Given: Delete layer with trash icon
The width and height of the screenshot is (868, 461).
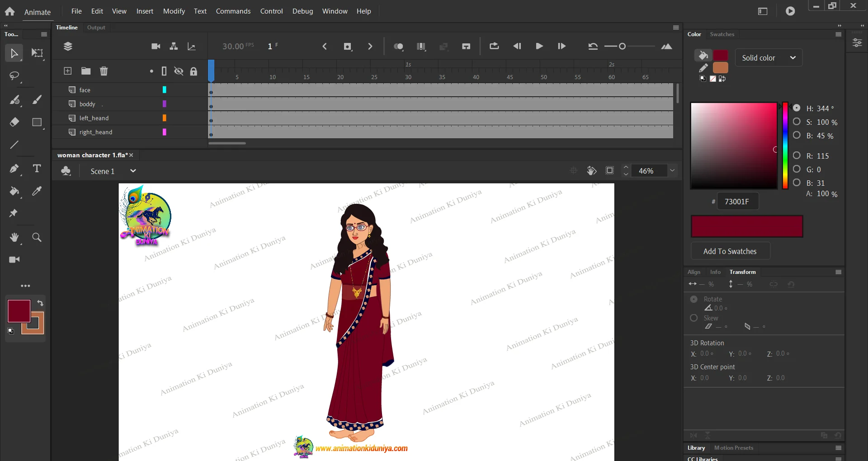Looking at the screenshot, I should (x=104, y=71).
